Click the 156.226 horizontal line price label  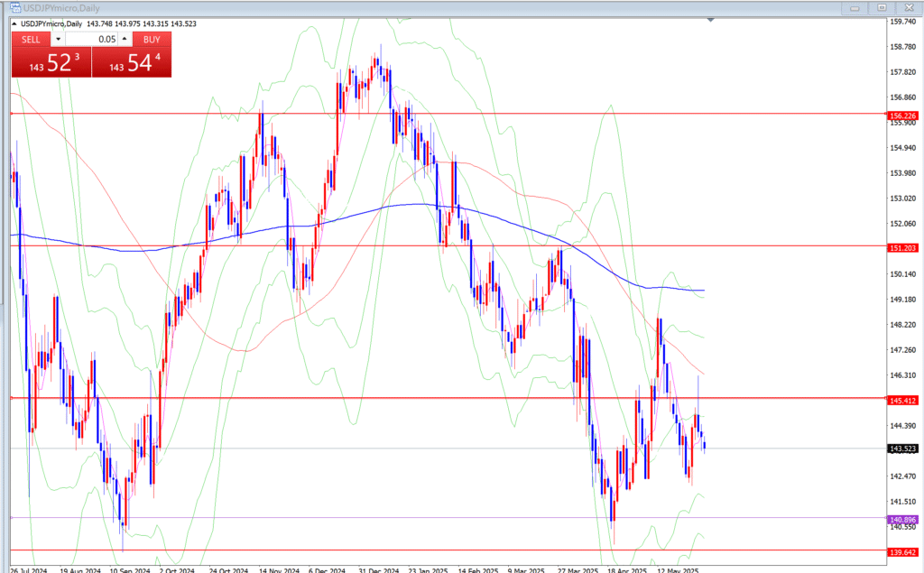point(902,116)
